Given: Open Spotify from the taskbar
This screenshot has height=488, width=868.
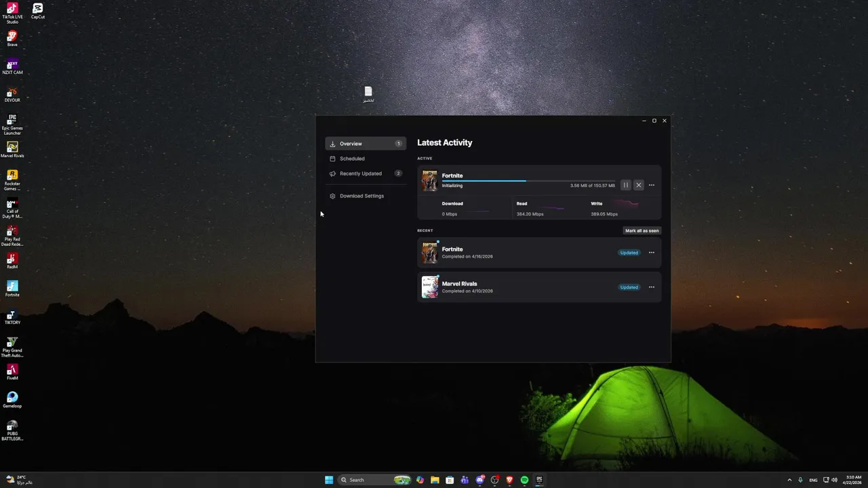Looking at the screenshot, I should coord(524,480).
